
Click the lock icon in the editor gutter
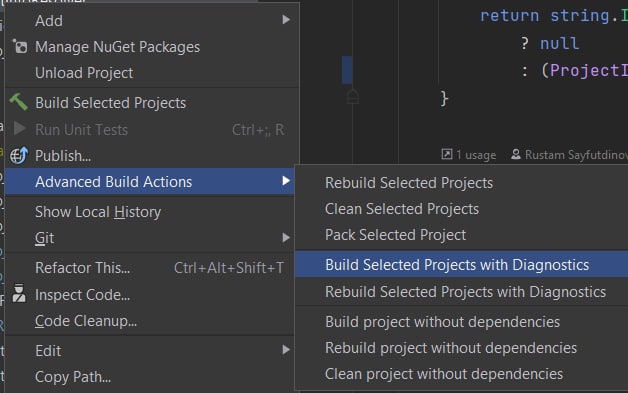(x=352, y=97)
